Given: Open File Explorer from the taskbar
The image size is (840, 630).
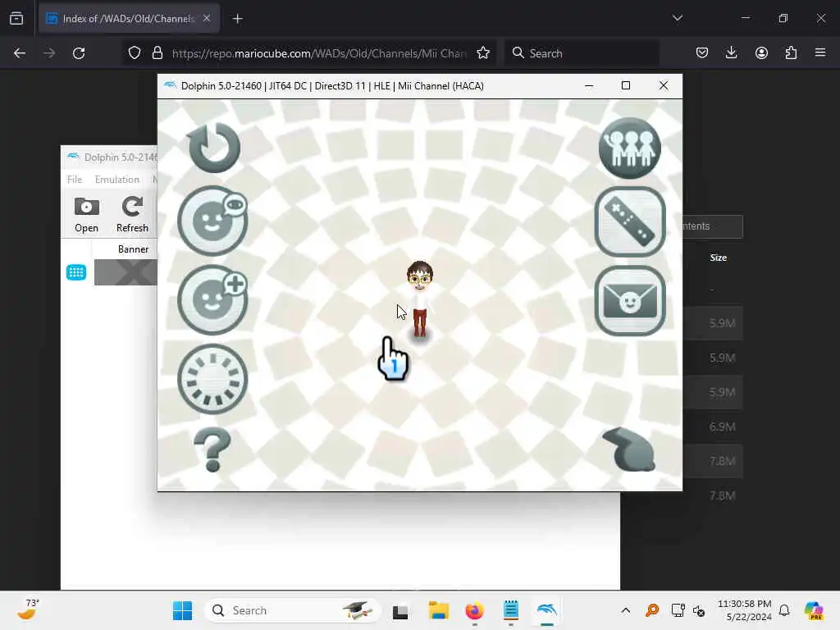Looking at the screenshot, I should tap(438, 610).
